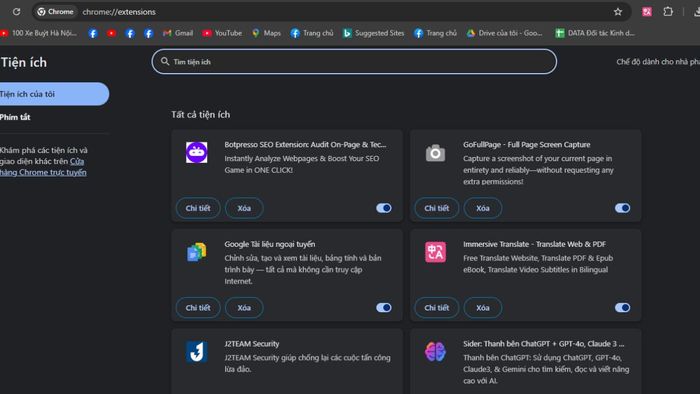This screenshot has width=700, height=394.
Task: Open the Maps bookmark
Action: click(x=267, y=33)
